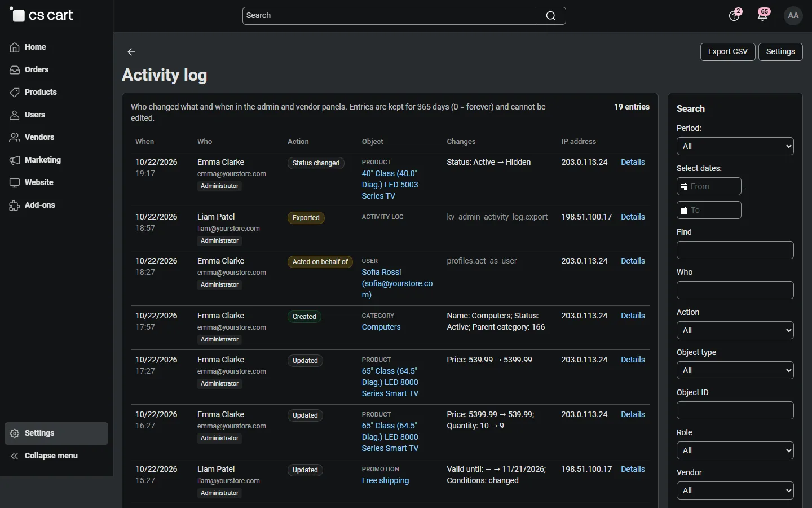Open the Action filter dropdown
812x508 pixels.
735,330
